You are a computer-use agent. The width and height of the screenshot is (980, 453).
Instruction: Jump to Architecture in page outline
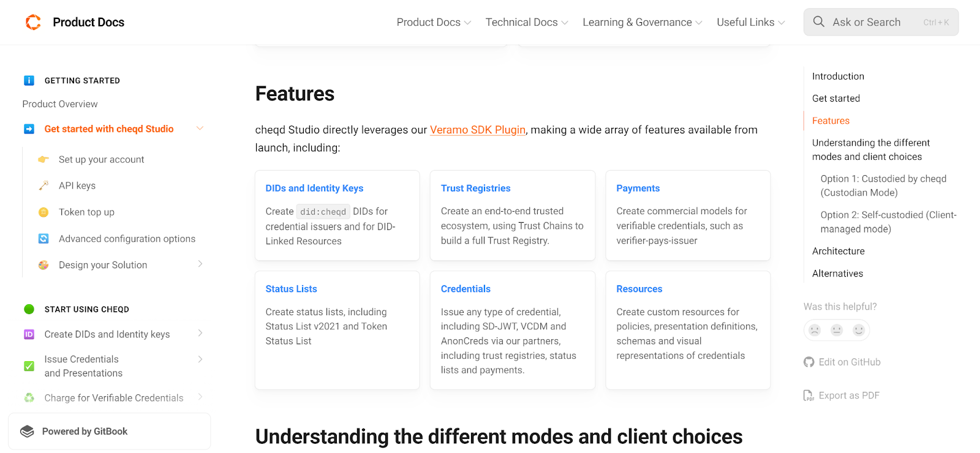click(839, 251)
